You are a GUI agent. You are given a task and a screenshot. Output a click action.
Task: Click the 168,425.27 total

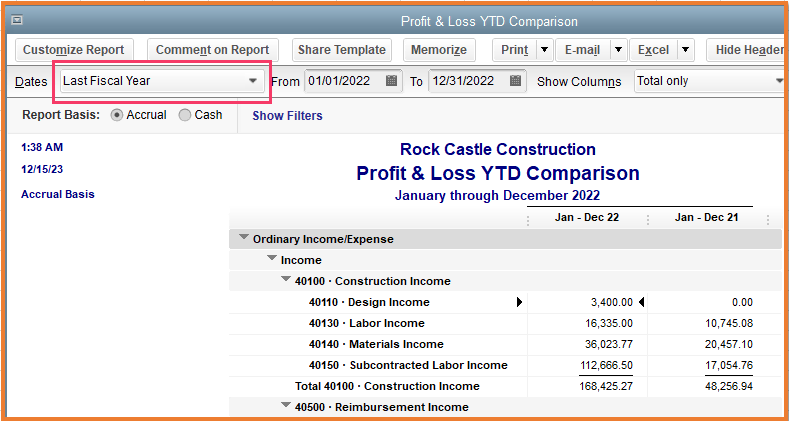pyautogui.click(x=606, y=386)
